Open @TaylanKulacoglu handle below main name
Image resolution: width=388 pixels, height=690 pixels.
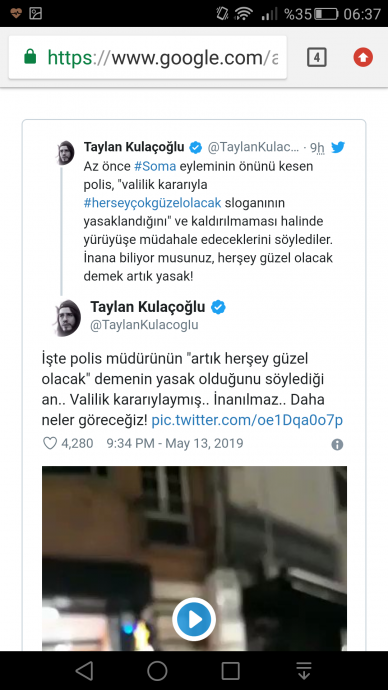pyautogui.click(x=144, y=325)
